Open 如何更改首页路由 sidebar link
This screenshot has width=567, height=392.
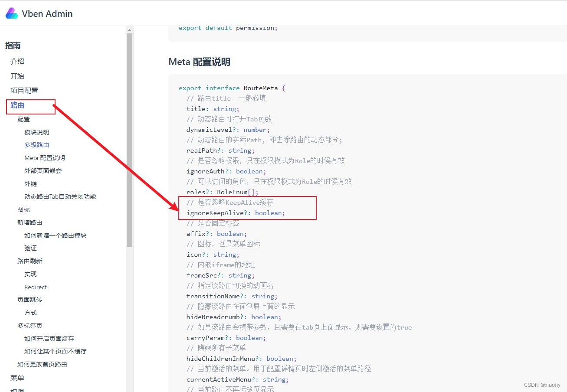pyautogui.click(x=42, y=364)
